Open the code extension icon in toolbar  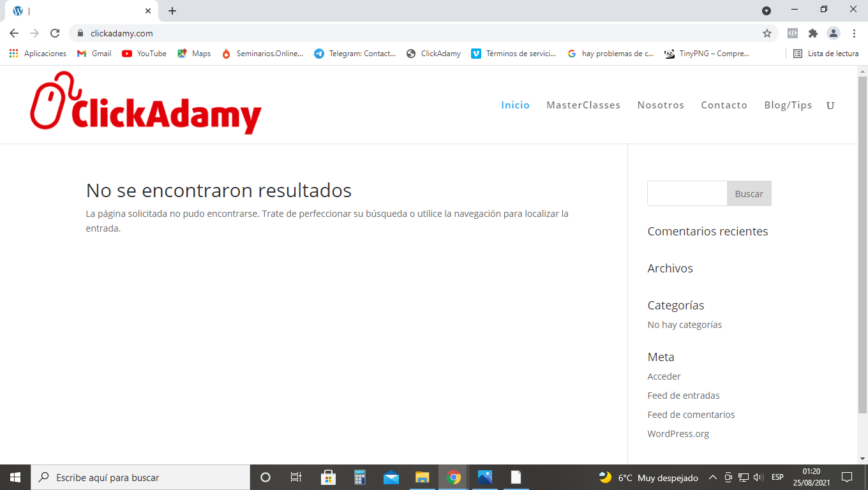click(x=793, y=33)
